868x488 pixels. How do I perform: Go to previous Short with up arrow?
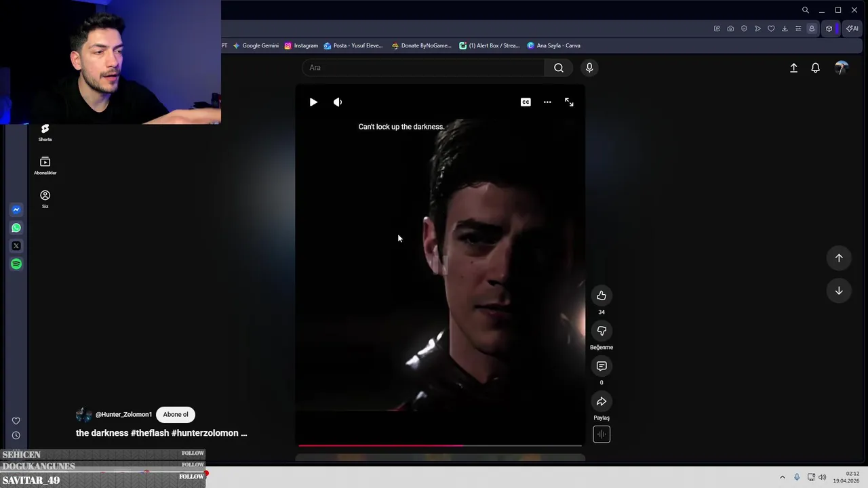click(x=839, y=258)
